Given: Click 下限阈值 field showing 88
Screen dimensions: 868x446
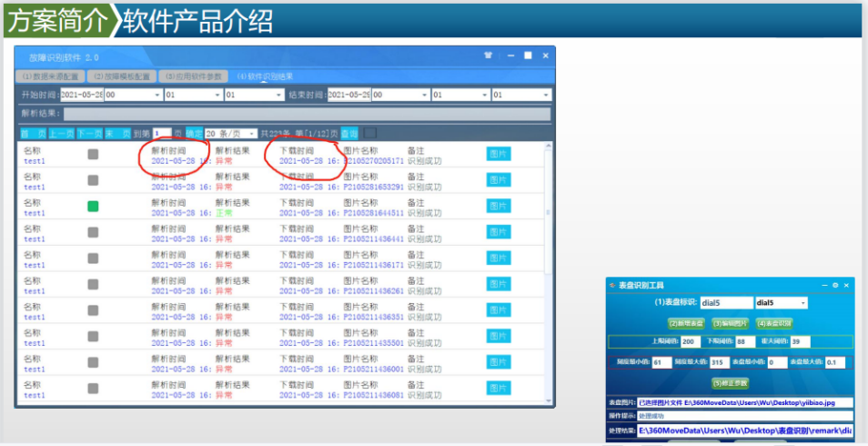Looking at the screenshot, I should [x=745, y=342].
